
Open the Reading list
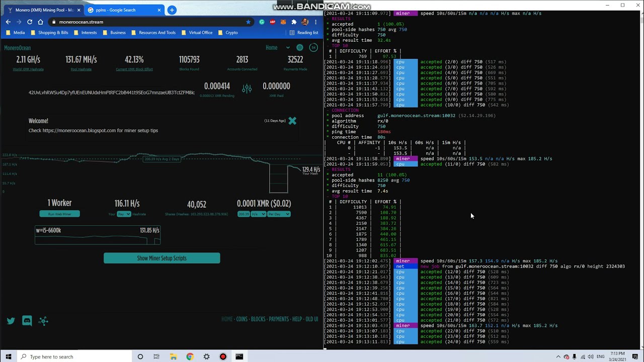pos(304,33)
